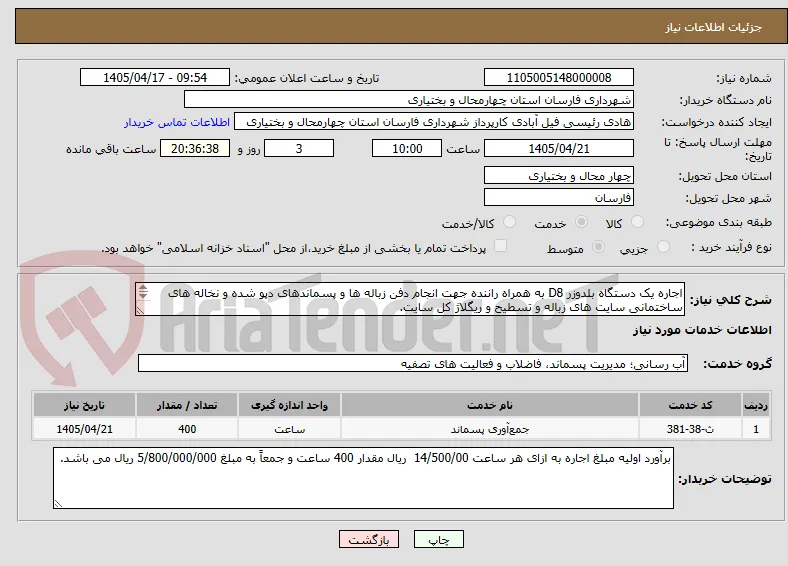788x566 pixels.
Task: Click the شهر محل تحویل field فارسان
Action: [x=559, y=197]
